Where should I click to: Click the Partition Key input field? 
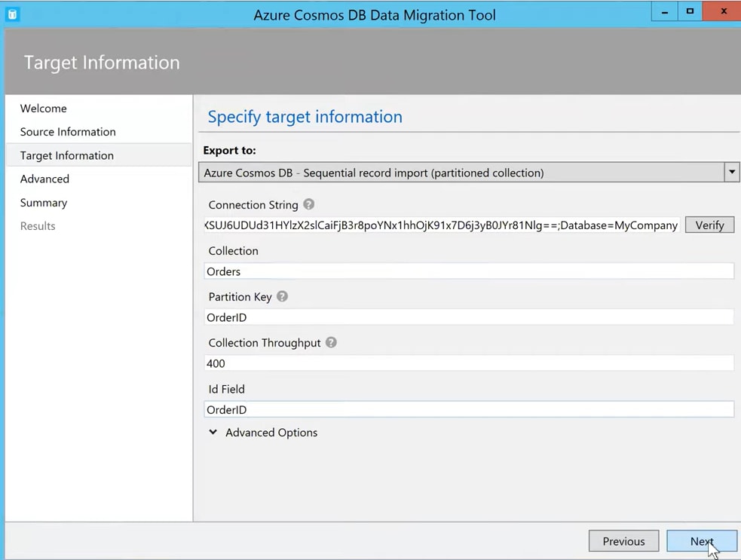point(469,317)
